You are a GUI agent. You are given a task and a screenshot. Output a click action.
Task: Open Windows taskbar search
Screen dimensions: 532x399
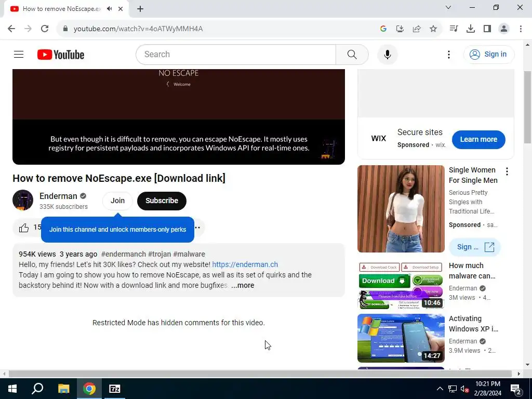click(37, 389)
